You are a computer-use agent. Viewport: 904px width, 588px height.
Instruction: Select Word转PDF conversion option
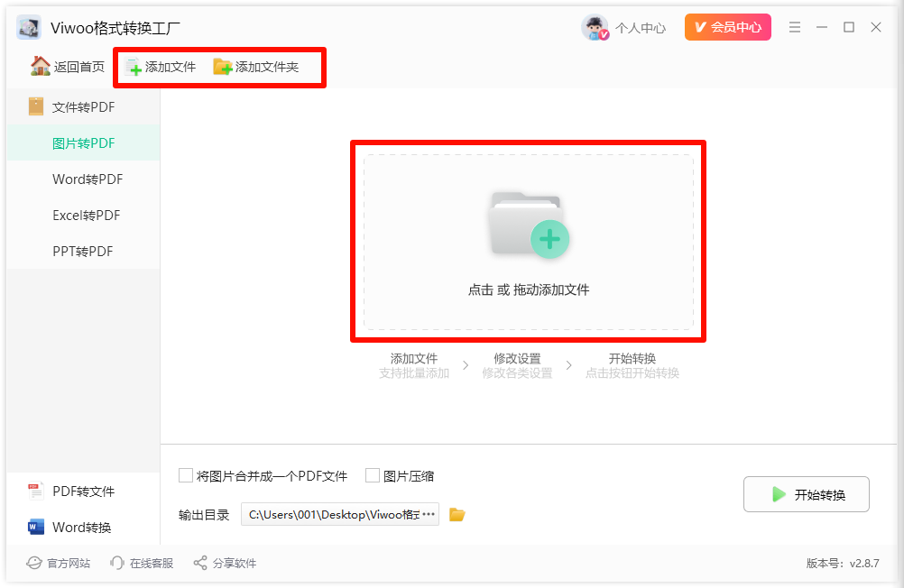coord(84,179)
